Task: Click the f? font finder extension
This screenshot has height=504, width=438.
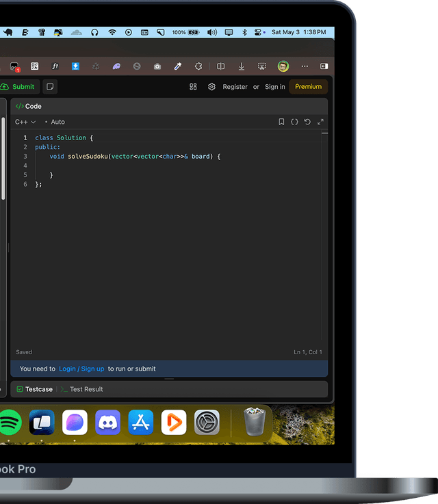Action: click(x=55, y=66)
